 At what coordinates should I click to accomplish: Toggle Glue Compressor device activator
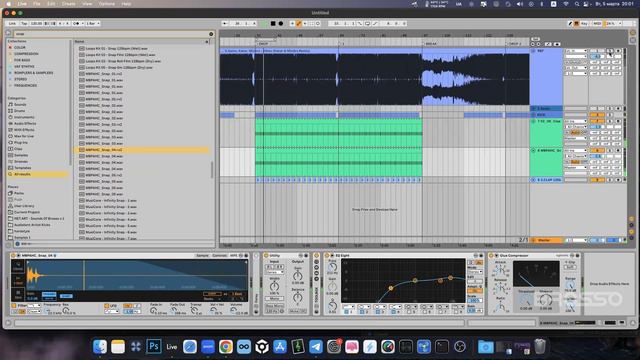[491, 256]
